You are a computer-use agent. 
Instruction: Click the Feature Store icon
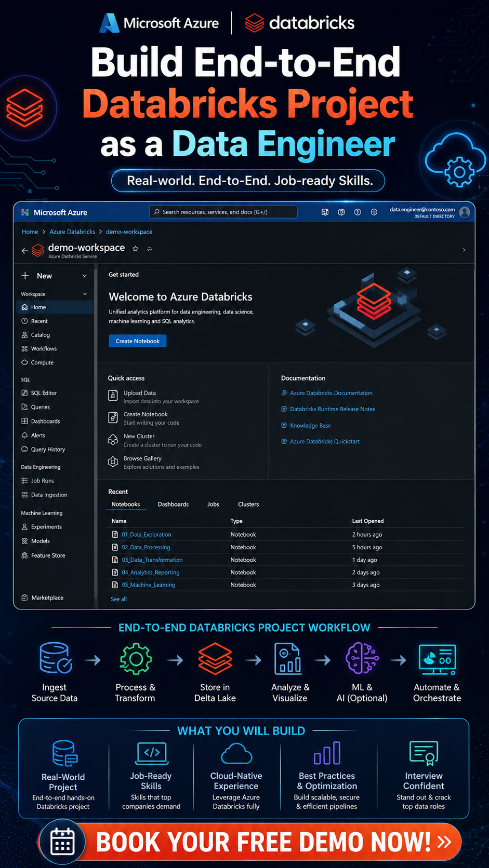(24, 555)
